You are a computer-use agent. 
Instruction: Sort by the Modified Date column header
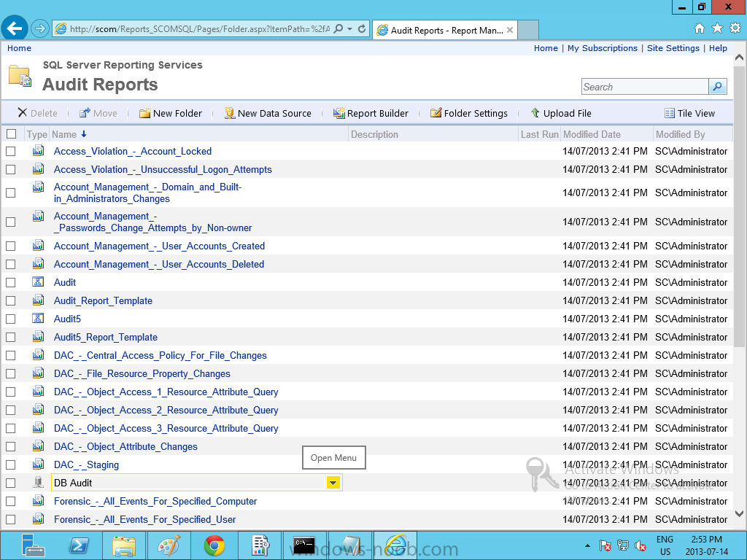tap(592, 134)
